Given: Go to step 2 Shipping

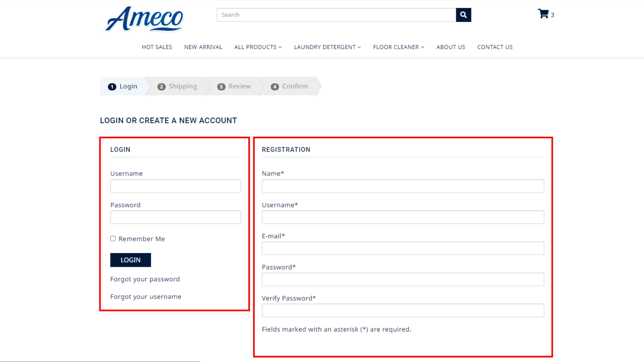Looking at the screenshot, I should tap(177, 86).
